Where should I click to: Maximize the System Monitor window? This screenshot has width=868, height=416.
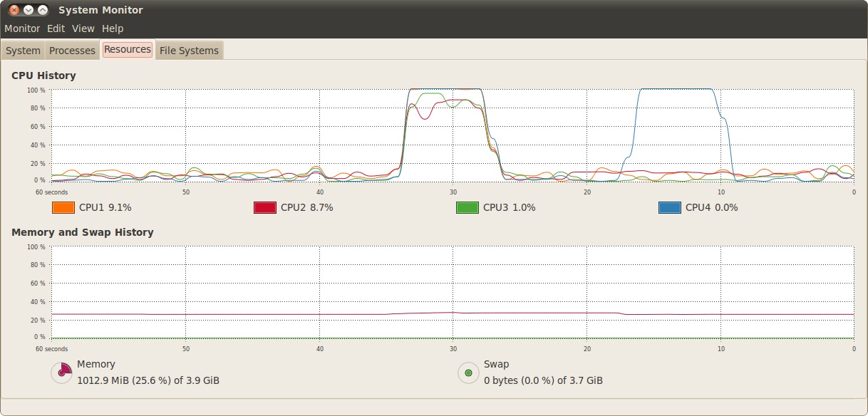[x=43, y=10]
